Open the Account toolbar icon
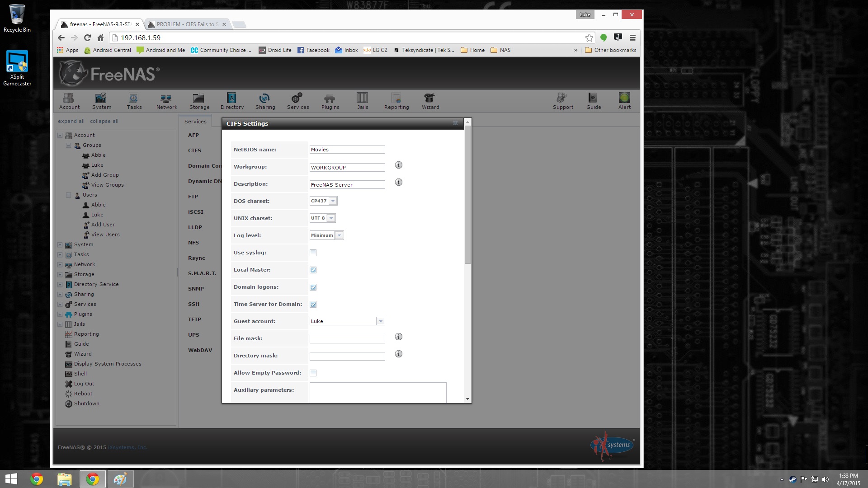 (x=69, y=101)
